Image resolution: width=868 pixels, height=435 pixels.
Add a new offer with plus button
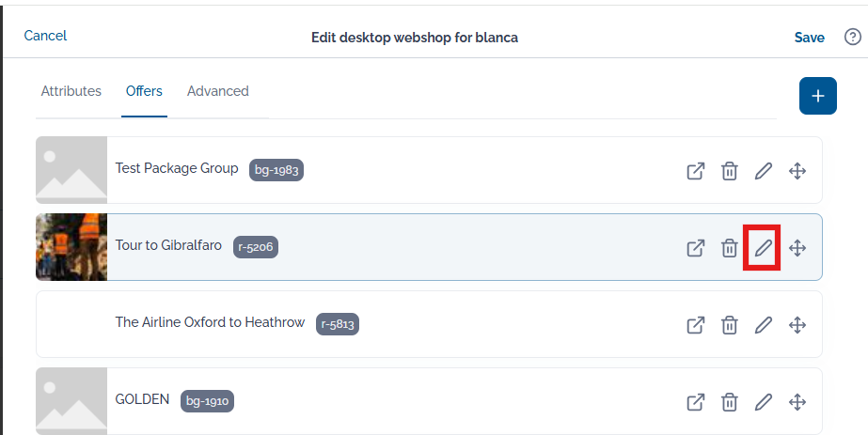817,96
